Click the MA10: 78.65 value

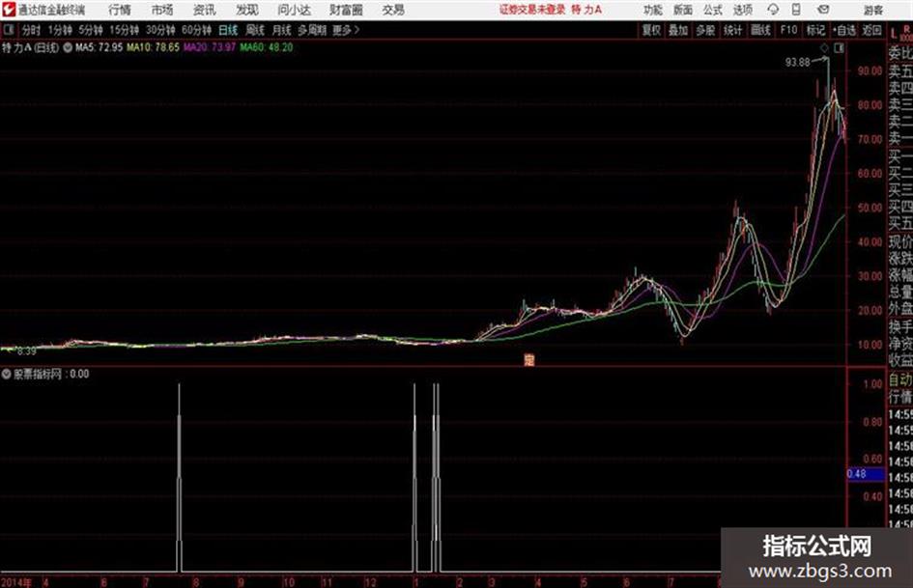click(153, 47)
